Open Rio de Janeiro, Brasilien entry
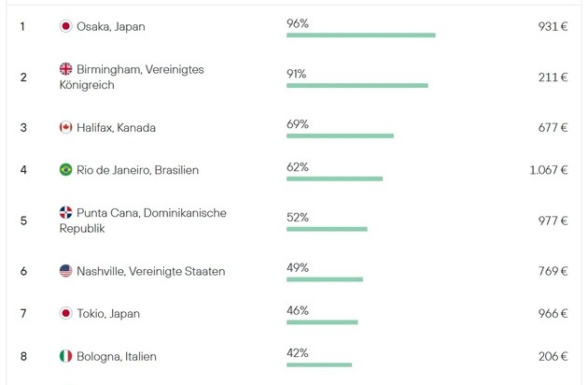 pyautogui.click(x=137, y=170)
